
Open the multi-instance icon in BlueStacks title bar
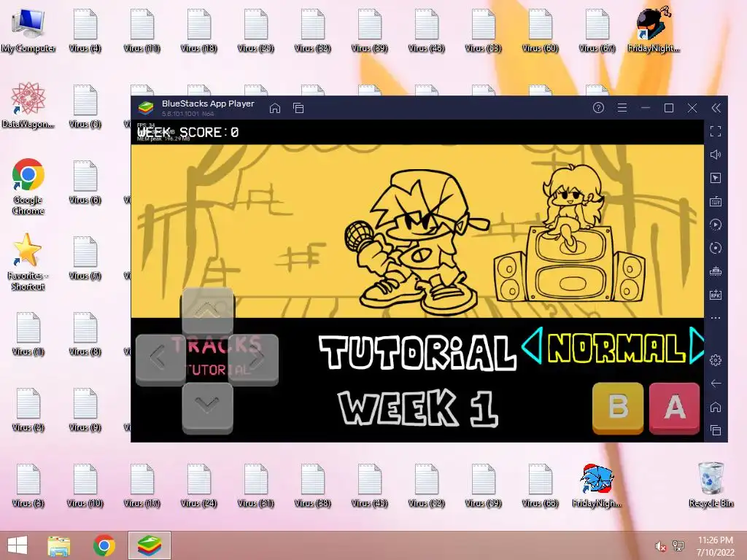[298, 108]
